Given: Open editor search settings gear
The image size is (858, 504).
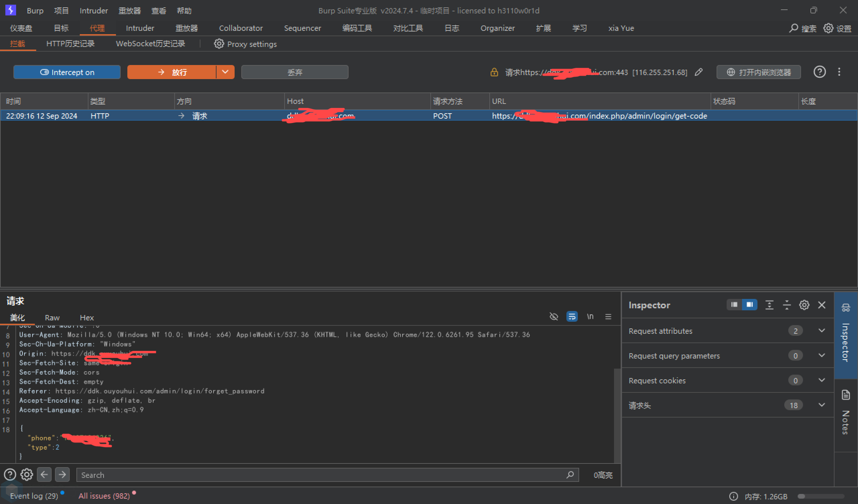Looking at the screenshot, I should (x=26, y=475).
